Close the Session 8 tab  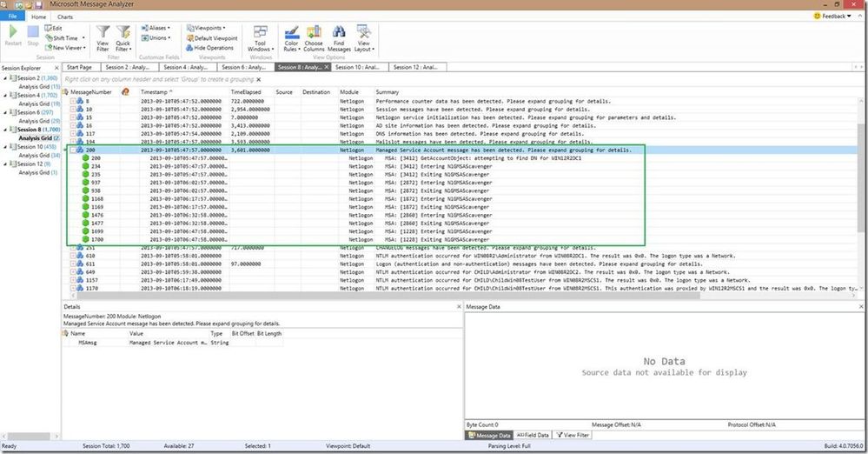327,67
